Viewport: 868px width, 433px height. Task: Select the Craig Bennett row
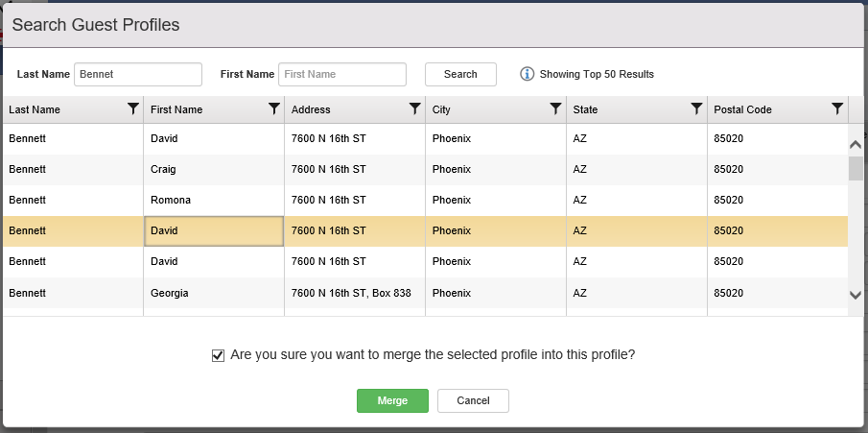click(x=425, y=169)
